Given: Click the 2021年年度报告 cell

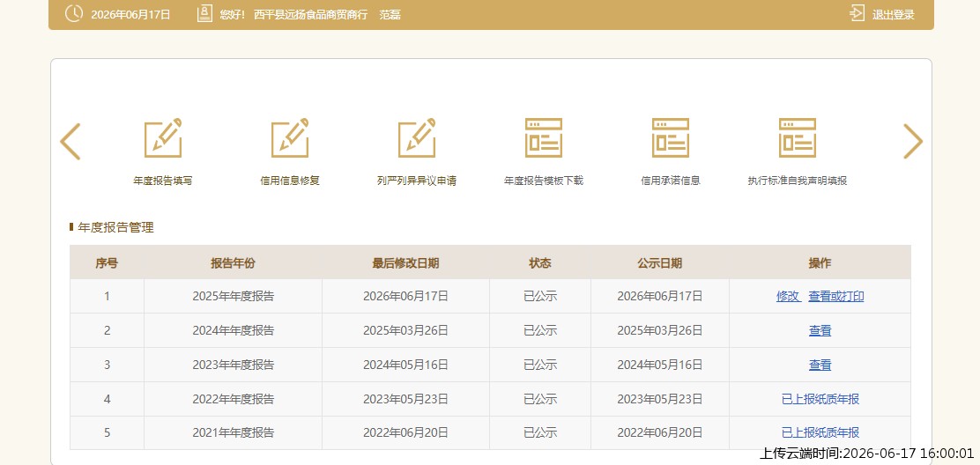Looking at the screenshot, I should [234, 432].
